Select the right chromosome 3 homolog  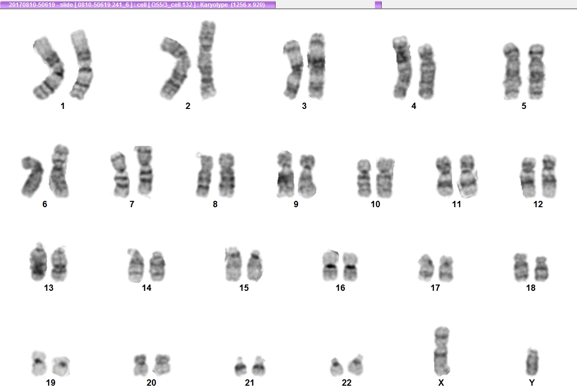(316, 66)
